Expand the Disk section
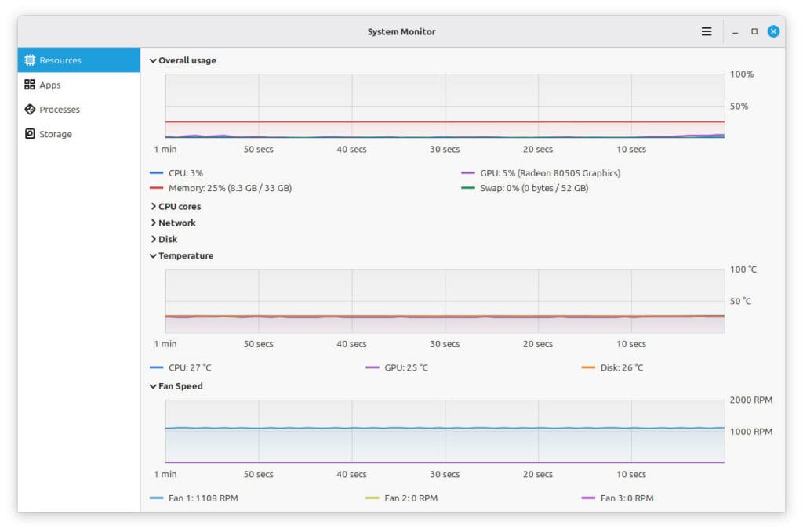The height and width of the screenshot is (532, 803). [163, 239]
